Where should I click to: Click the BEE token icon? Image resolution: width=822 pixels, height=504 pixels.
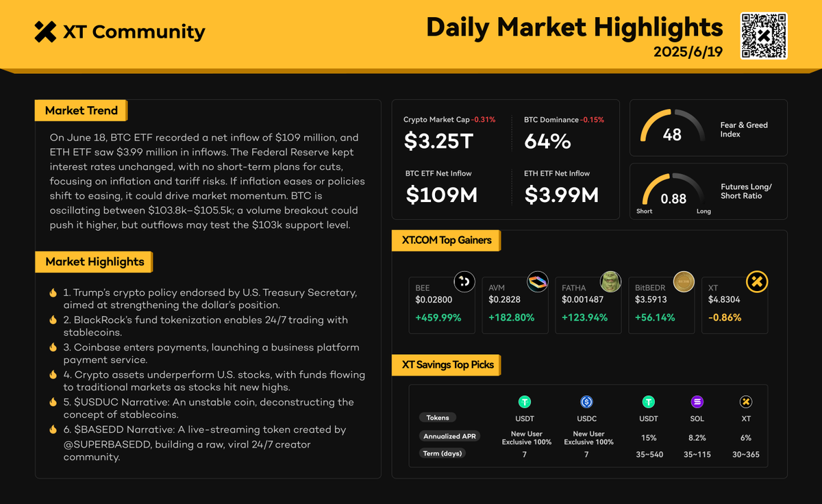click(464, 281)
